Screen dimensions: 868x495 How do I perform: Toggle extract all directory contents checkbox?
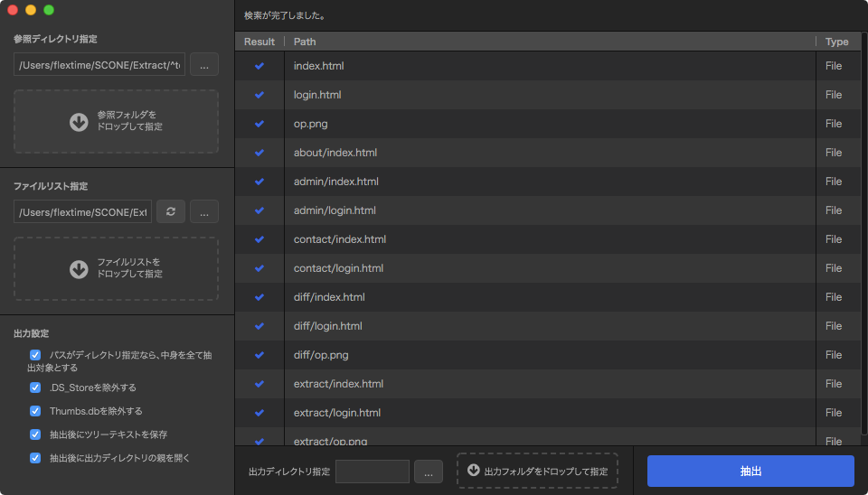35,355
